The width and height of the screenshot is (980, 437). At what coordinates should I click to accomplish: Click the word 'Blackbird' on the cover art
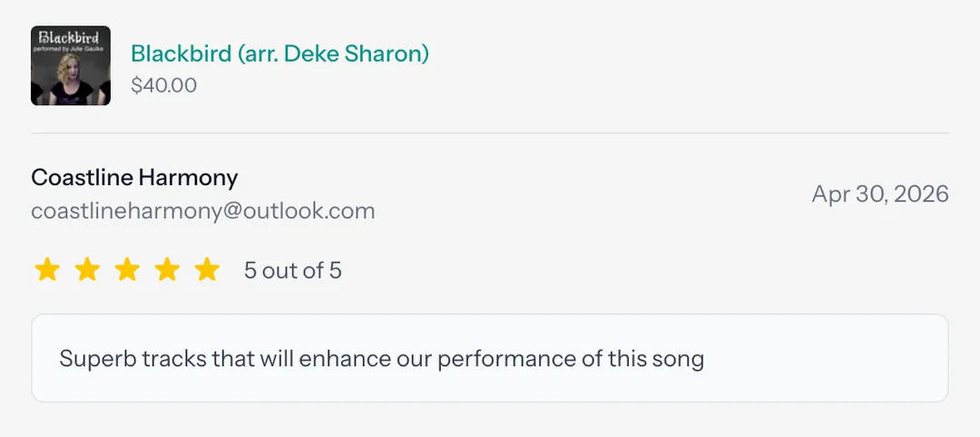(x=70, y=37)
